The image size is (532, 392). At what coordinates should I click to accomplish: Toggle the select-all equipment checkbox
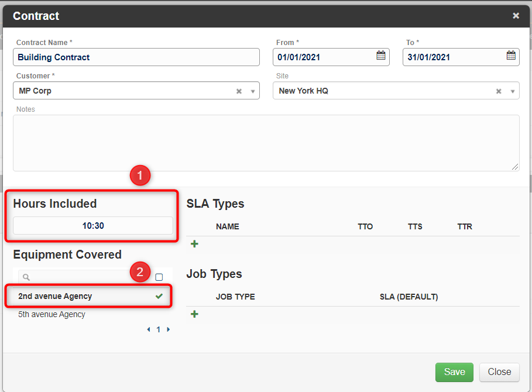(x=159, y=277)
